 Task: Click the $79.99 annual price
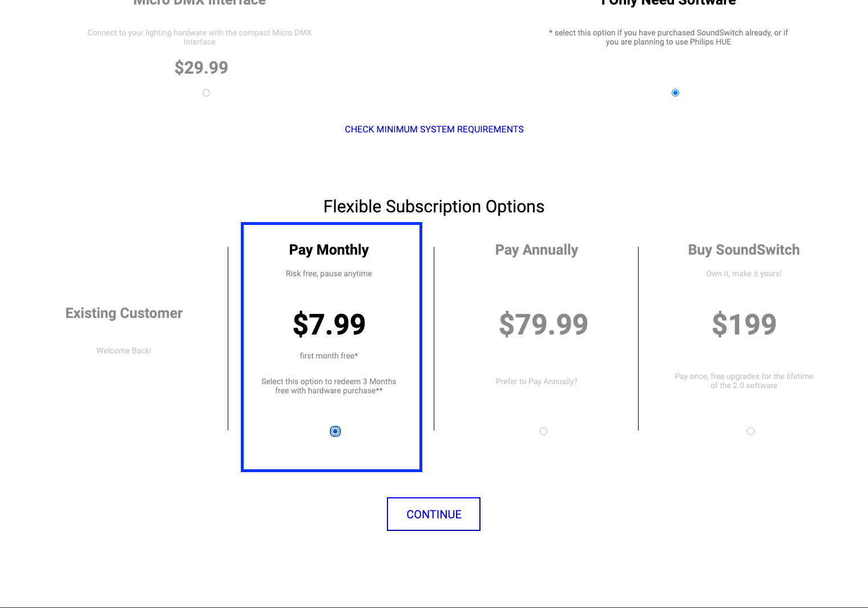click(x=543, y=324)
